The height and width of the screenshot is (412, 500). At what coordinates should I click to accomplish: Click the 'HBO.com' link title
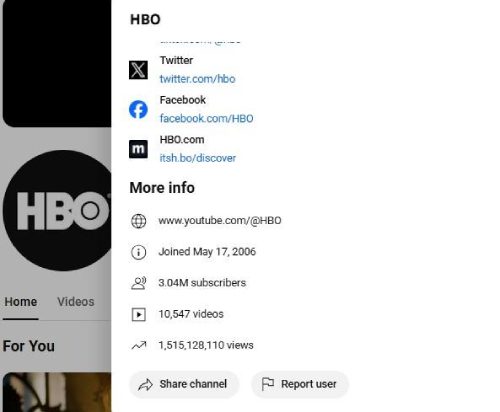[182, 140]
